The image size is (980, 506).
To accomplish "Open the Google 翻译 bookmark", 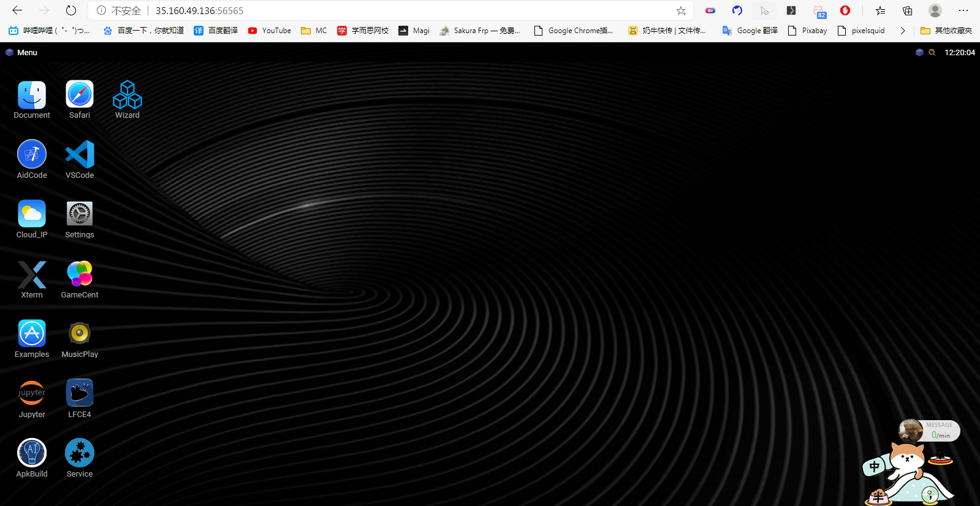I will (750, 31).
